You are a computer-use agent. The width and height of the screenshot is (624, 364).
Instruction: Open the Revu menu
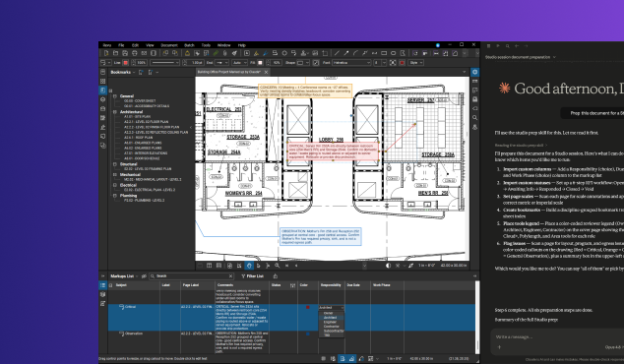click(x=107, y=45)
